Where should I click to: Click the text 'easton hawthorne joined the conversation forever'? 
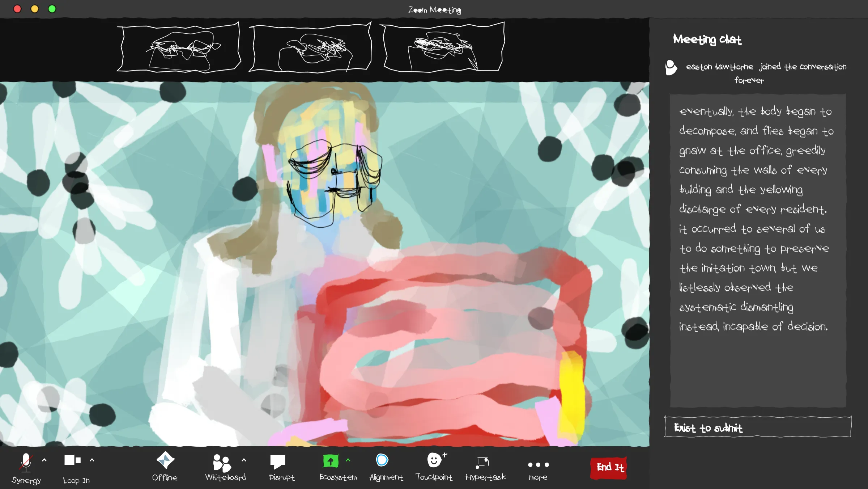766,73
